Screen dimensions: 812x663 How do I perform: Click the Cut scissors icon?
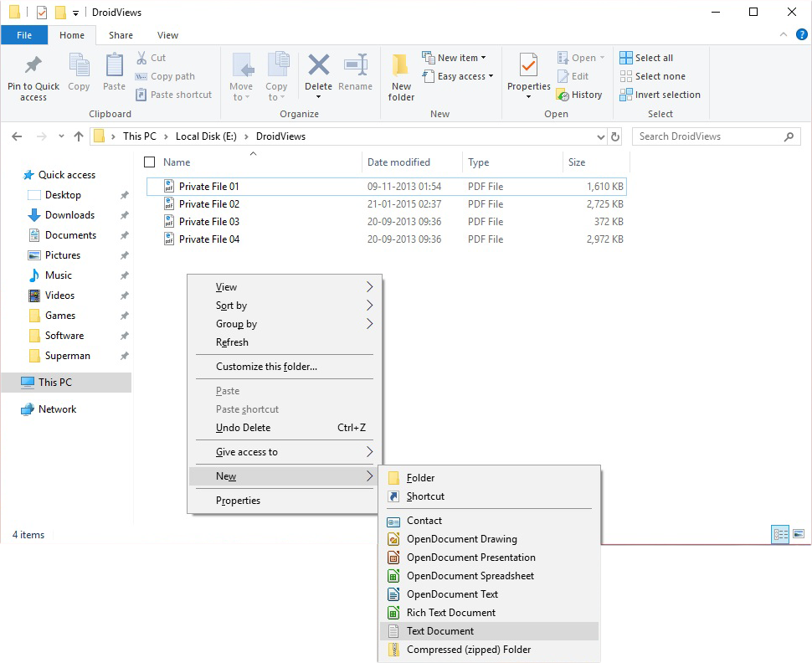(141, 58)
